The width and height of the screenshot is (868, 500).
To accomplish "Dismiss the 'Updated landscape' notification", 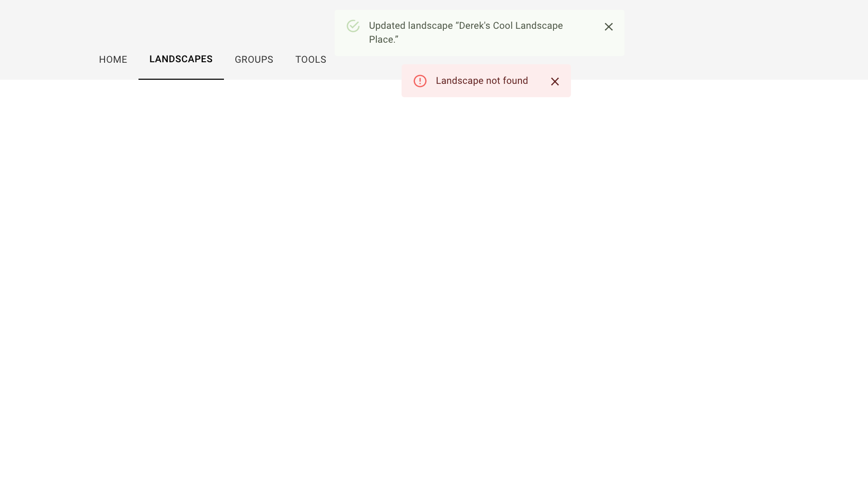I will [x=609, y=26].
